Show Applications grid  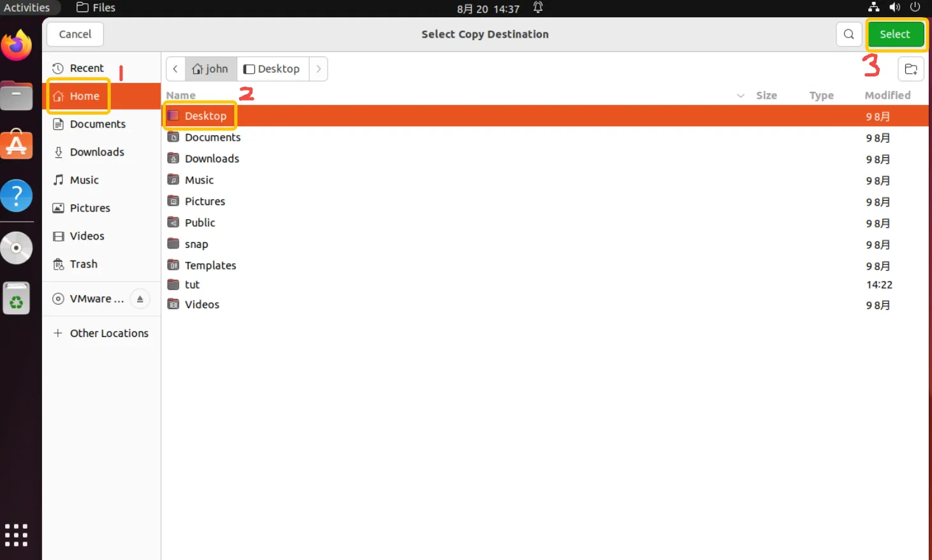pyautogui.click(x=17, y=535)
